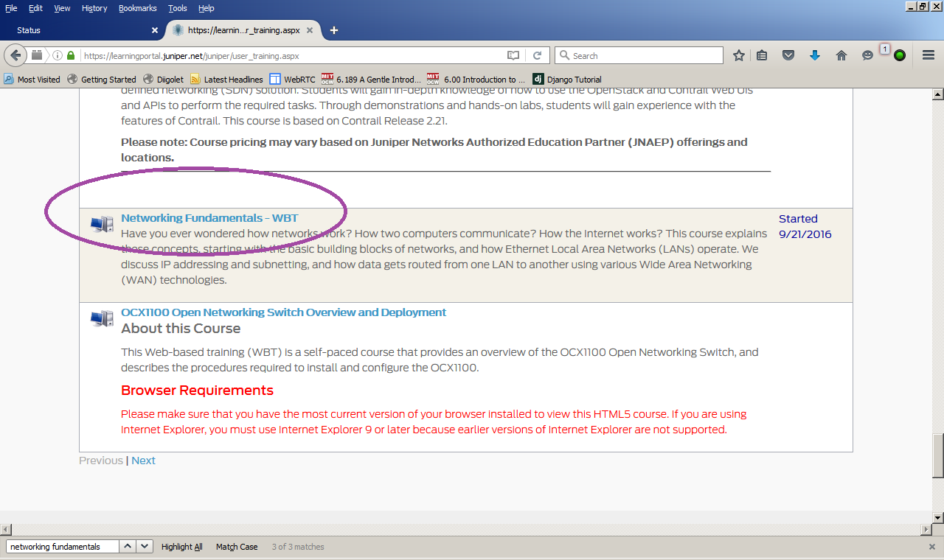Toggle Match Case in find bar
The height and width of the screenshot is (560, 944).
pos(237,547)
